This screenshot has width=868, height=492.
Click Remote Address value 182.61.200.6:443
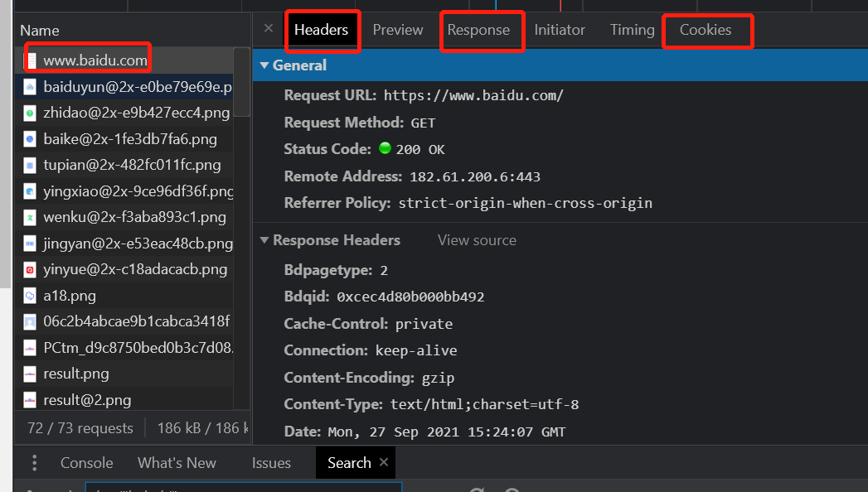(475, 177)
